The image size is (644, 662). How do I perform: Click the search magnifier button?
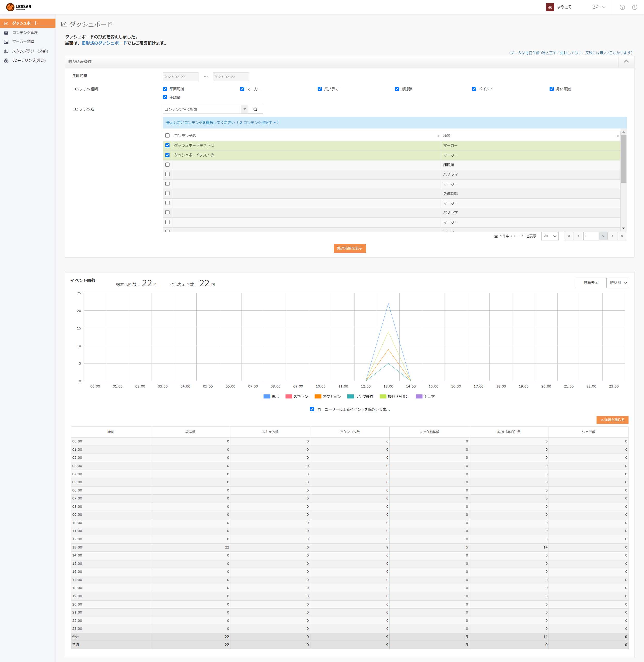click(255, 109)
